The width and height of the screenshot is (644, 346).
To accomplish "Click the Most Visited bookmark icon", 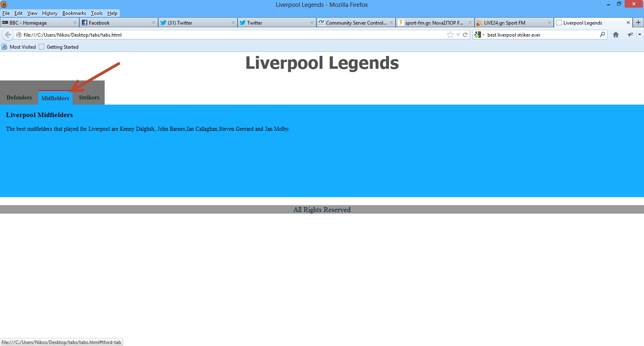I will pos(4,47).
